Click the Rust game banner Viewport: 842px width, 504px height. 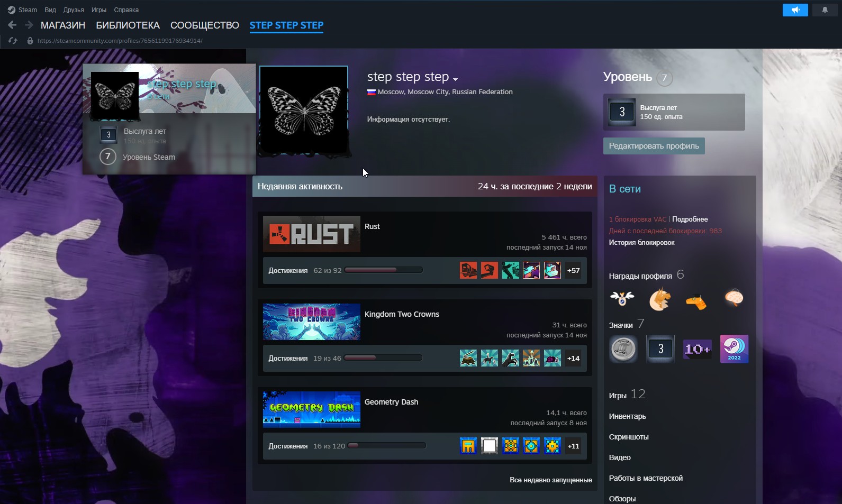[x=312, y=234]
